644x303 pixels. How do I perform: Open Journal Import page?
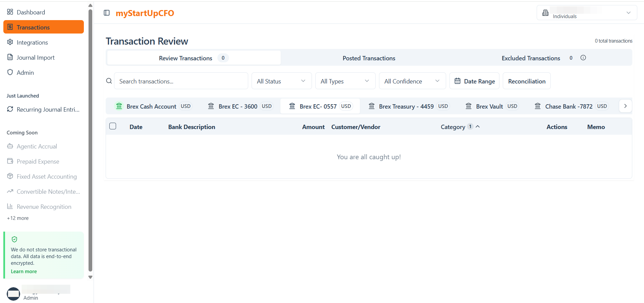click(x=44, y=57)
